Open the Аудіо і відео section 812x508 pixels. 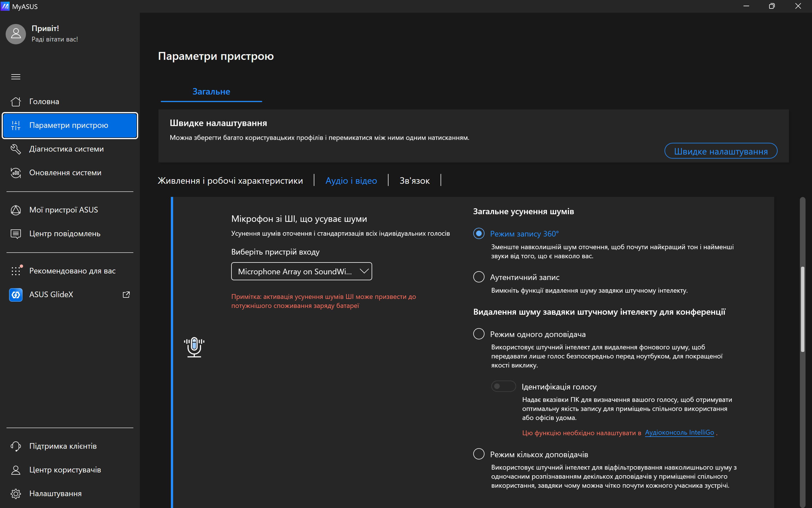pos(351,181)
